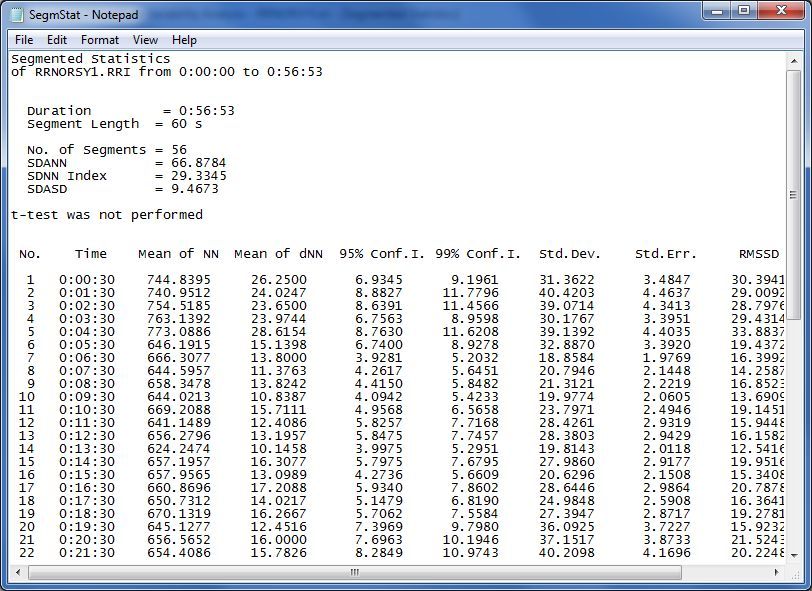
Task: Click the 't-test was not performed' line
Action: (x=107, y=215)
